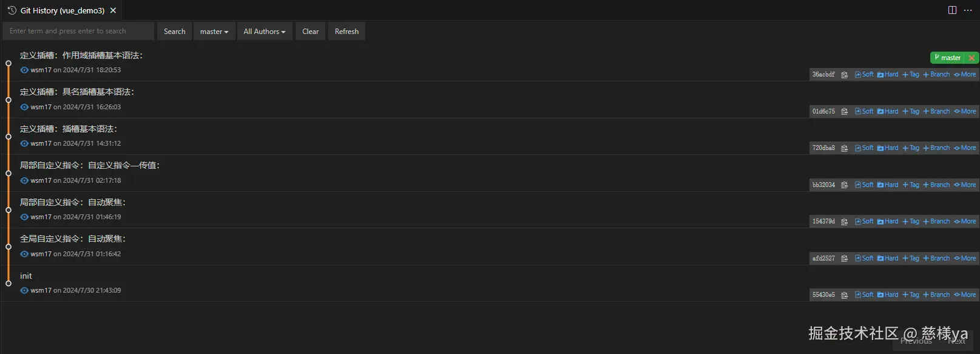
Task: Click the eye icon on the init commit
Action: coord(24,291)
